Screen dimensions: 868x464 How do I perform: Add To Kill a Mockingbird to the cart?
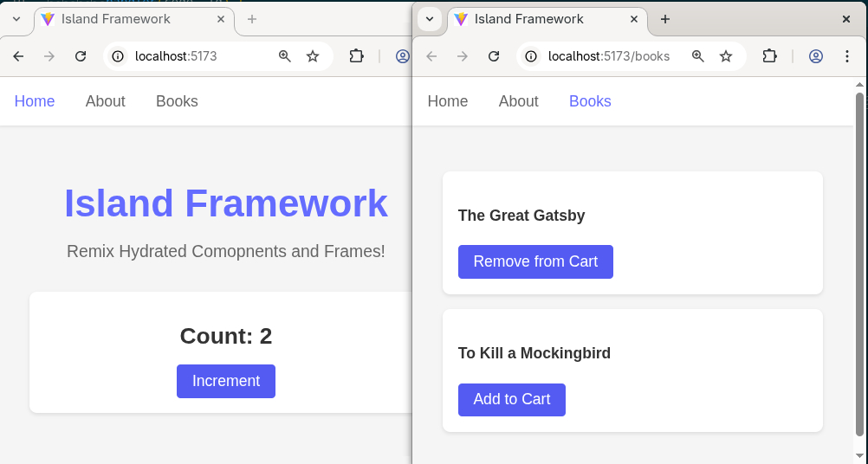click(511, 399)
